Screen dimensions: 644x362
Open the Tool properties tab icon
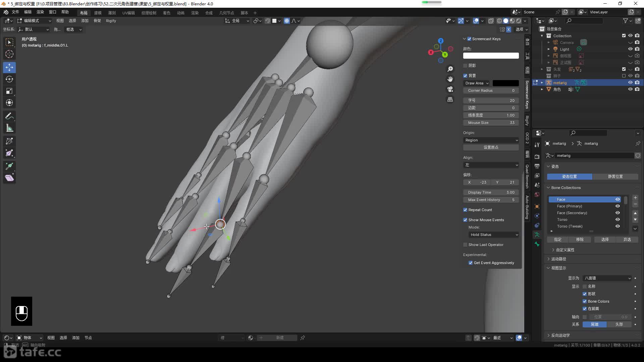coord(537,145)
